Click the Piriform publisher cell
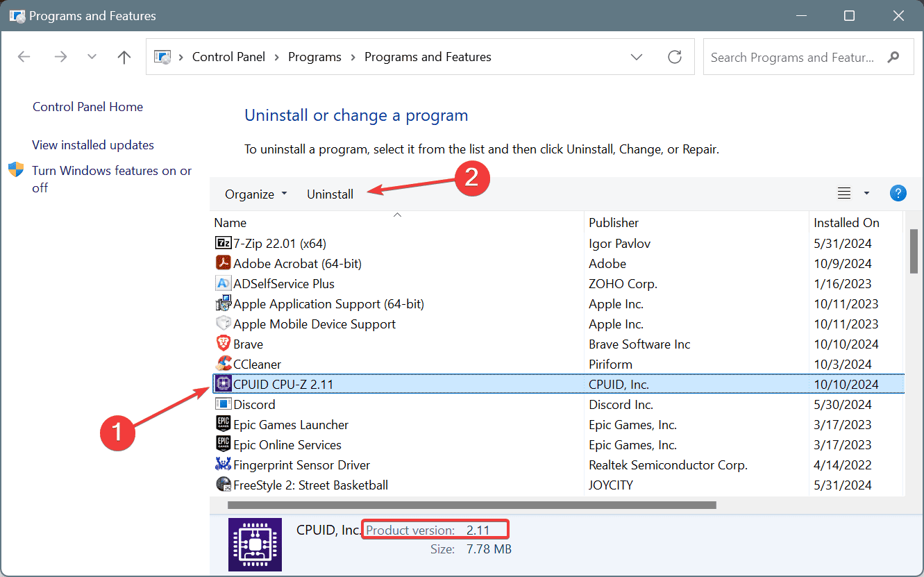 (x=610, y=365)
